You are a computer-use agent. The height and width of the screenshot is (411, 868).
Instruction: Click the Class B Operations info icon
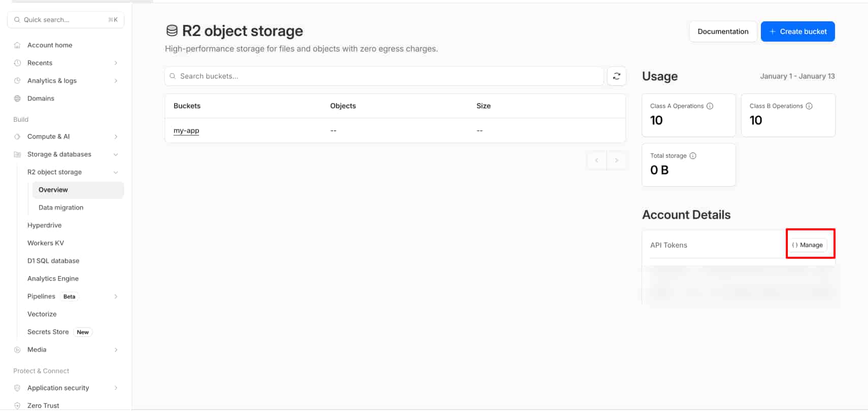coord(809,106)
